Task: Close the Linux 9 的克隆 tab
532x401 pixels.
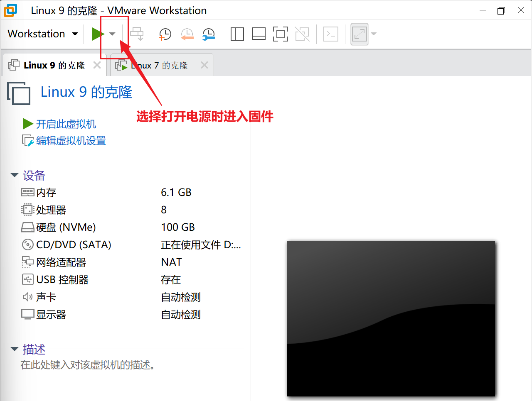Action: [97, 65]
